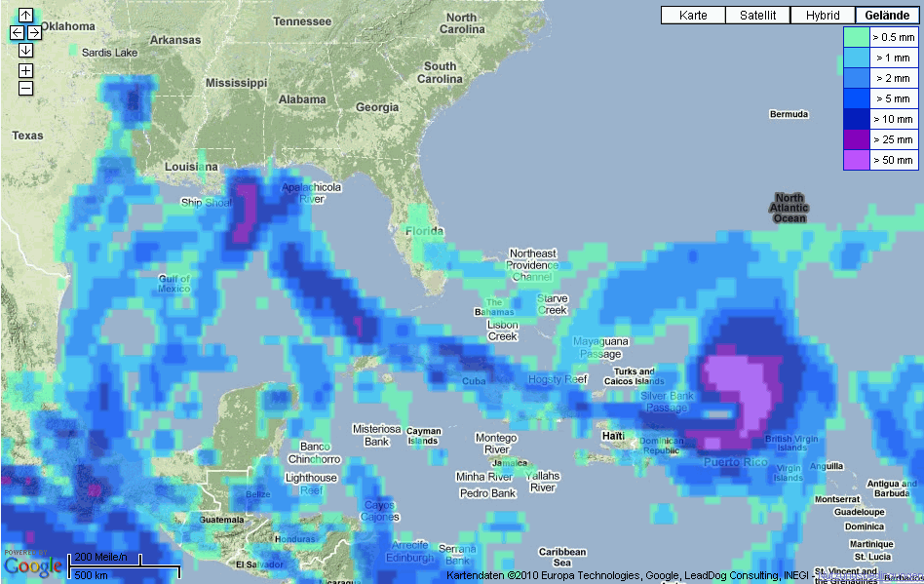Click the Google logo
This screenshot has height=584, width=924.
pyautogui.click(x=32, y=565)
